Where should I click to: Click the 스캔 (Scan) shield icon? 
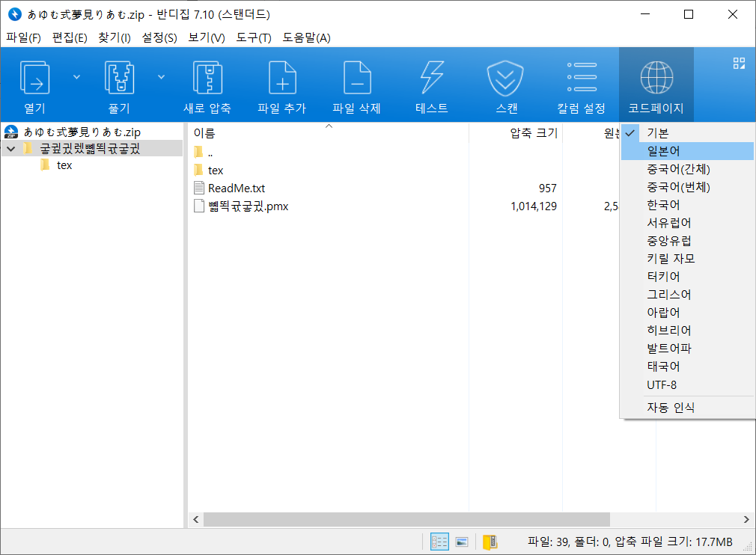tap(505, 78)
